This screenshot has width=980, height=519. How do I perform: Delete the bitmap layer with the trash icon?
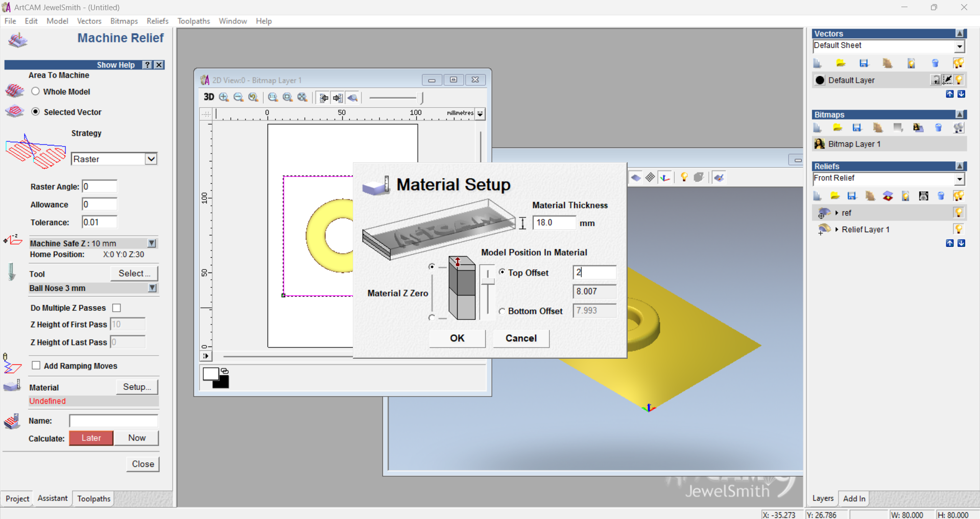coord(938,128)
